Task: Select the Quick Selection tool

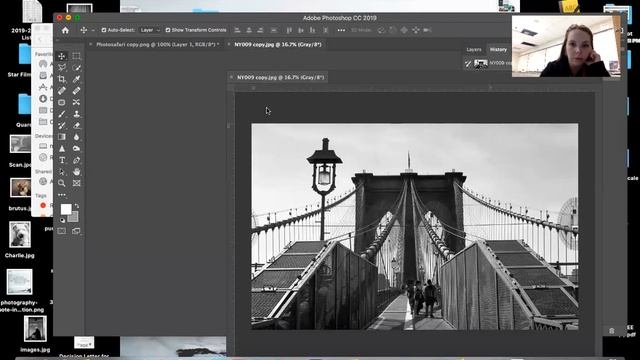Action: click(x=76, y=67)
